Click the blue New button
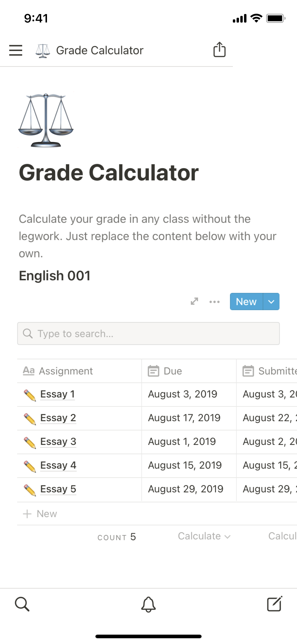Screen dimensions: 297x644 (x=246, y=302)
